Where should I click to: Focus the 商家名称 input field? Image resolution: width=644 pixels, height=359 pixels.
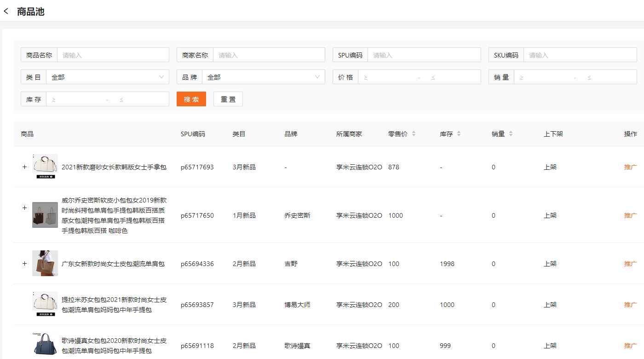pyautogui.click(x=269, y=55)
